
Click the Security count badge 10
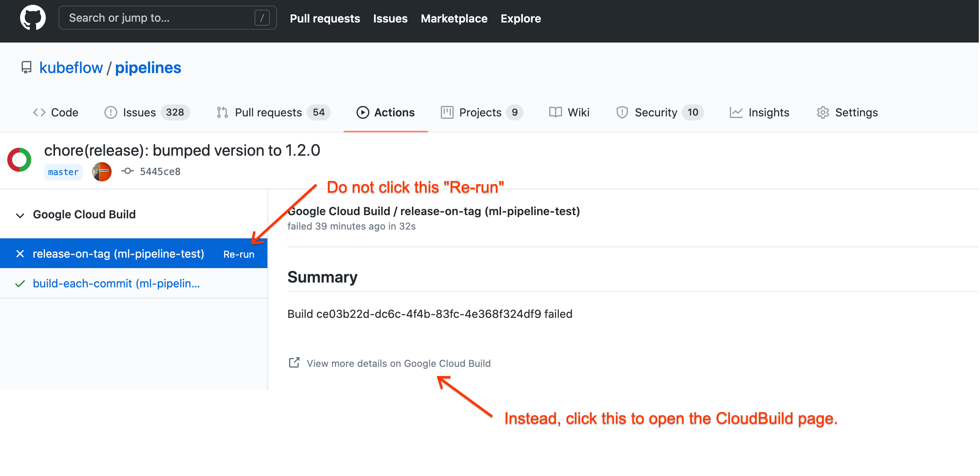click(693, 112)
